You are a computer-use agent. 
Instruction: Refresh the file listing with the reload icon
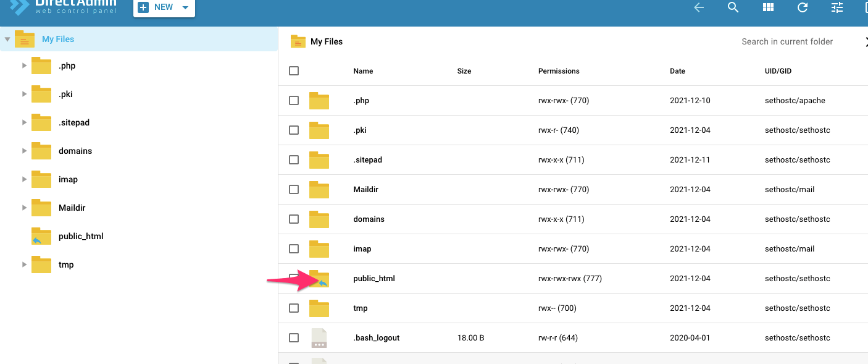(802, 7)
